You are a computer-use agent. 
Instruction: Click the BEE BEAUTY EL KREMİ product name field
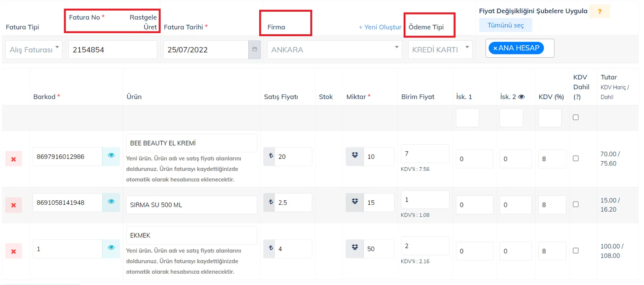[192, 143]
